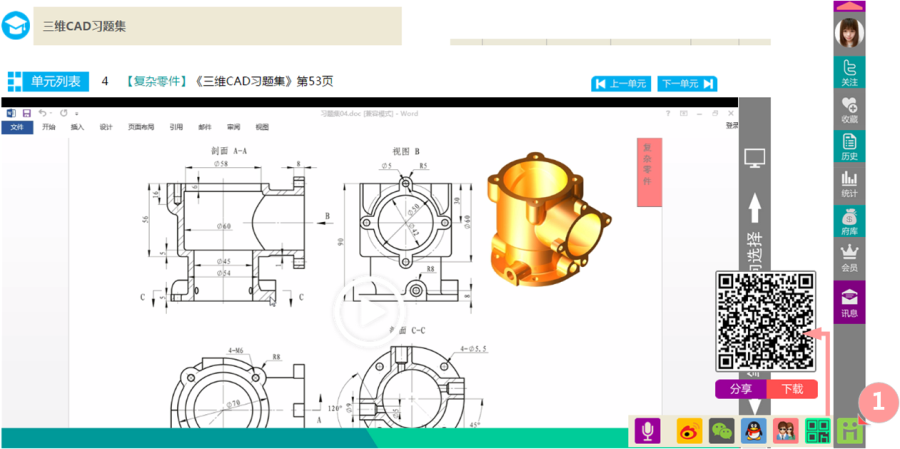Screen dimensions: 900x449
Task: Open the 视图 tab in Word
Action: click(262, 127)
